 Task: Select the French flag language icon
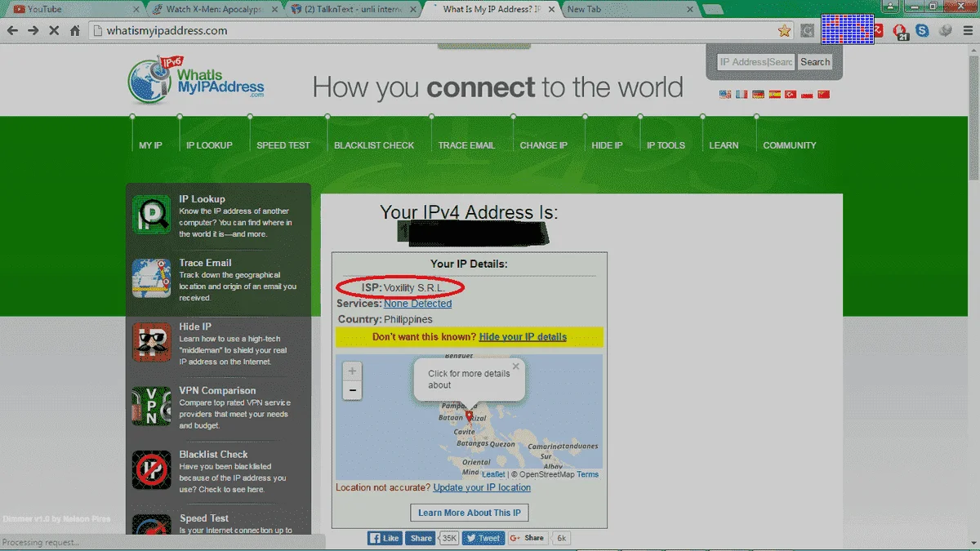click(742, 95)
